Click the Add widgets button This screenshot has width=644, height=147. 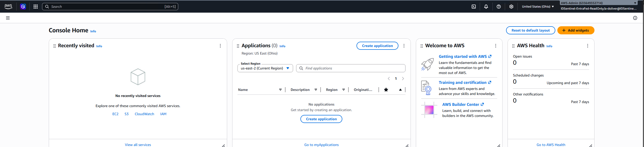point(576,30)
